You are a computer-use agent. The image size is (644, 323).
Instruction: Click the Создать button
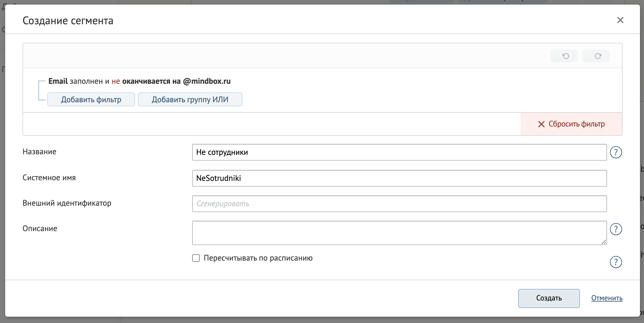(549, 298)
